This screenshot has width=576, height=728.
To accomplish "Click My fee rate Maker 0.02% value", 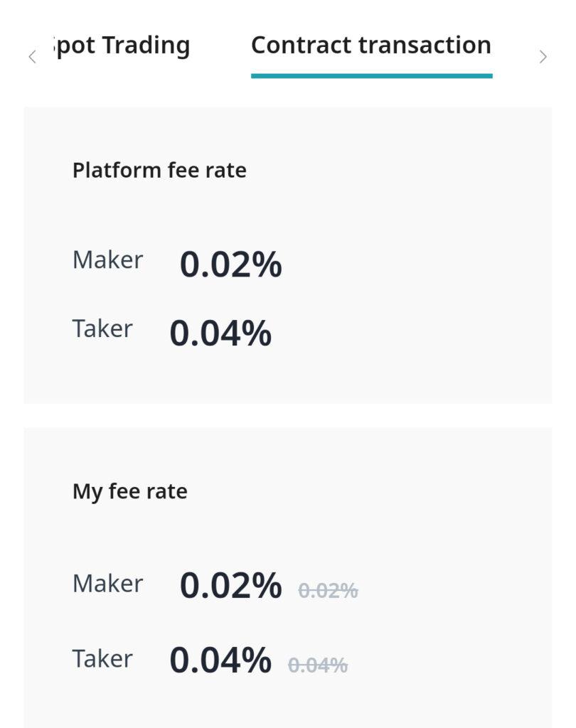I will pyautogui.click(x=231, y=586).
